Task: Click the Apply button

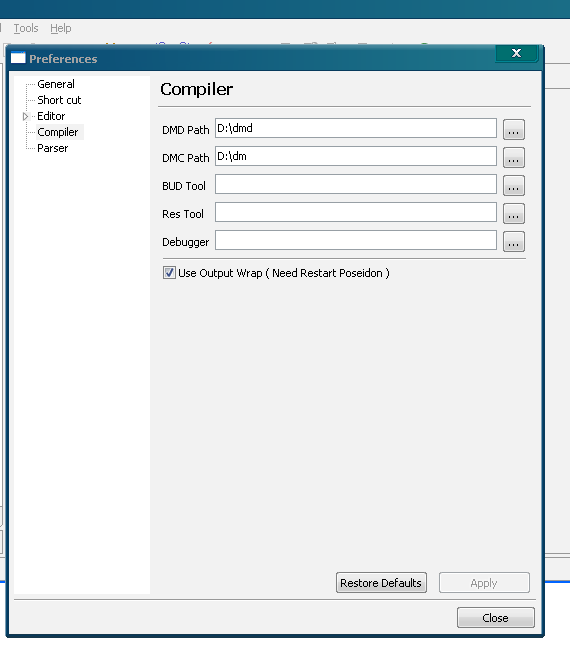Action: pos(484,583)
